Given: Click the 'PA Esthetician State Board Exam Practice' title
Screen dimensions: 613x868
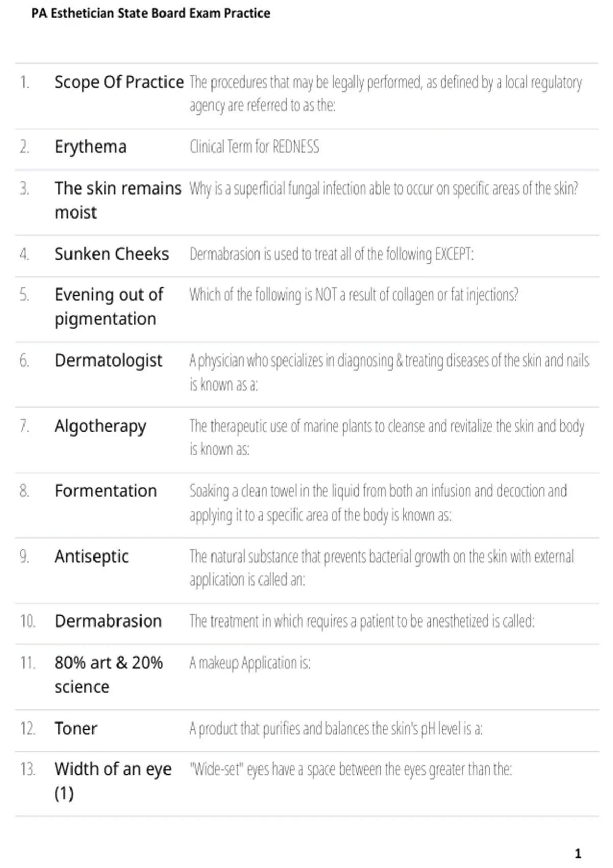Looking at the screenshot, I should coord(151,13).
